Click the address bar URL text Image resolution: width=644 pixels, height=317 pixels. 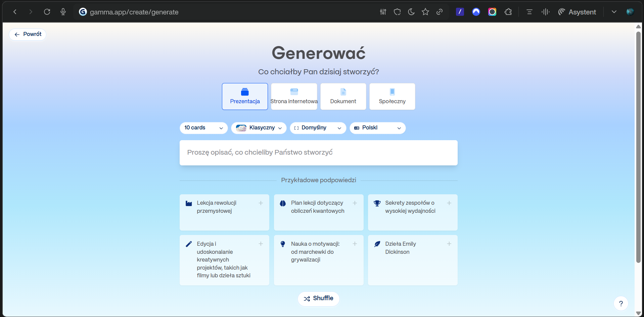pyautogui.click(x=134, y=12)
